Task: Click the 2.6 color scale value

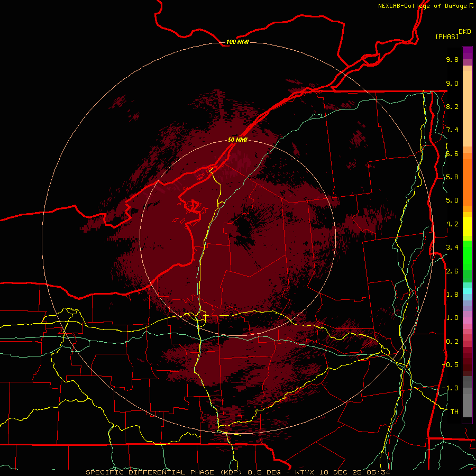Action: (452, 271)
